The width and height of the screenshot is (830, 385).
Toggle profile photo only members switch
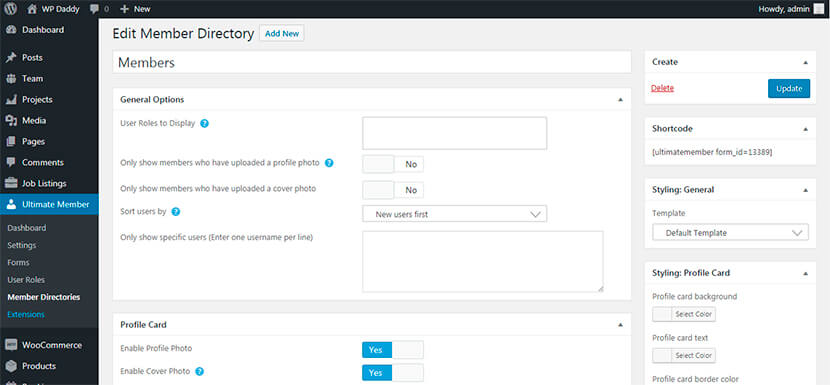pos(393,164)
